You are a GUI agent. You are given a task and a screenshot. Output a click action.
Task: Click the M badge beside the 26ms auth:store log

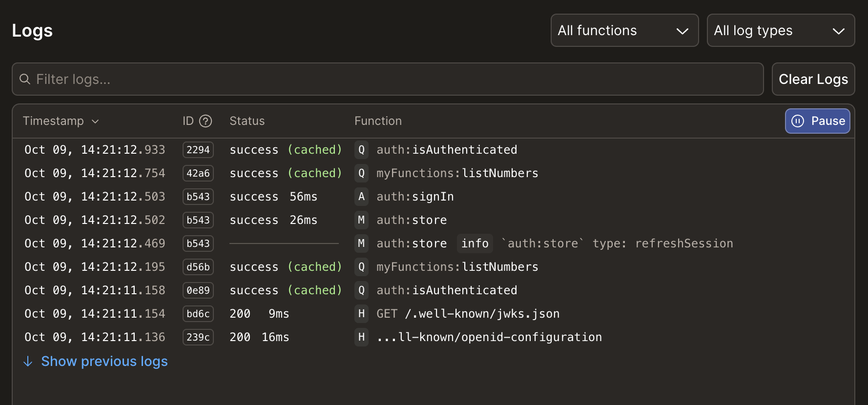(361, 220)
